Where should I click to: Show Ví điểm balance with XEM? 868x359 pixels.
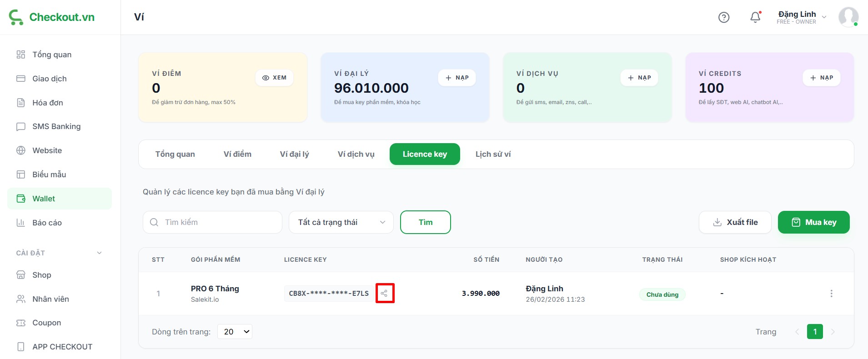pyautogui.click(x=274, y=78)
